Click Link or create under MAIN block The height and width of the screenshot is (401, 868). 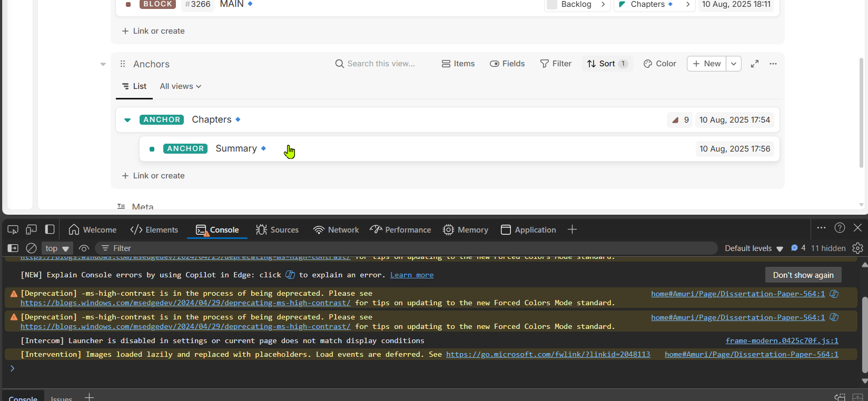point(153,31)
